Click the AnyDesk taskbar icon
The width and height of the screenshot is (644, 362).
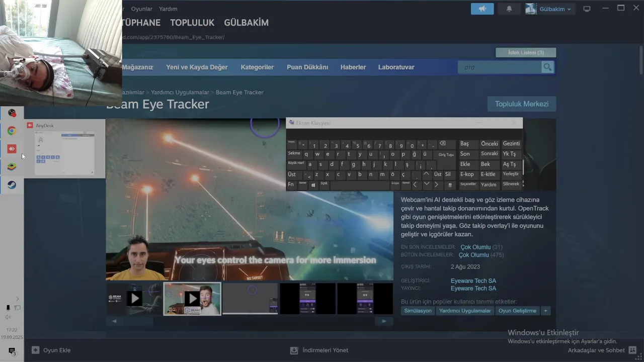point(12,149)
